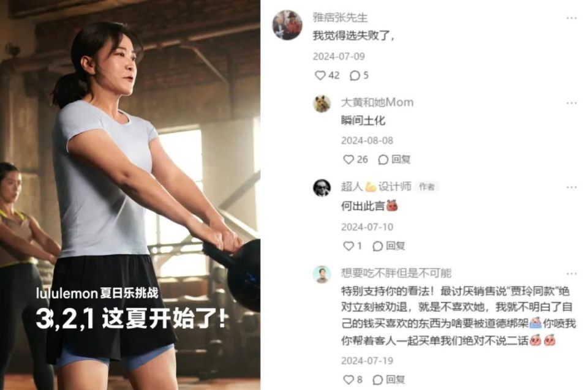588x390 pixels.
Task: Open username 想要吃不胖但是不可能
Action: (396, 272)
